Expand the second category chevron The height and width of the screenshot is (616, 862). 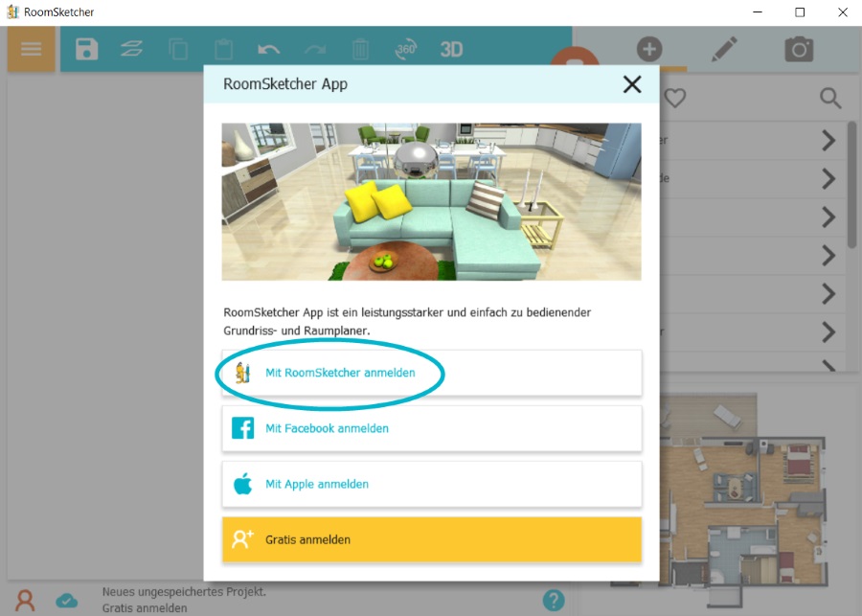tap(828, 179)
